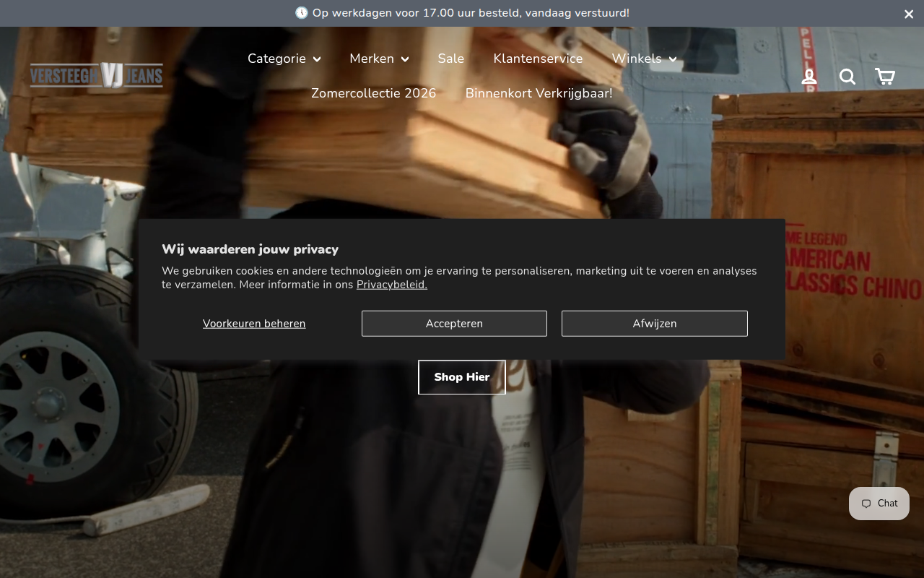924x578 pixels.
Task: Click the Versteegh Jeans logo
Action: (x=96, y=75)
